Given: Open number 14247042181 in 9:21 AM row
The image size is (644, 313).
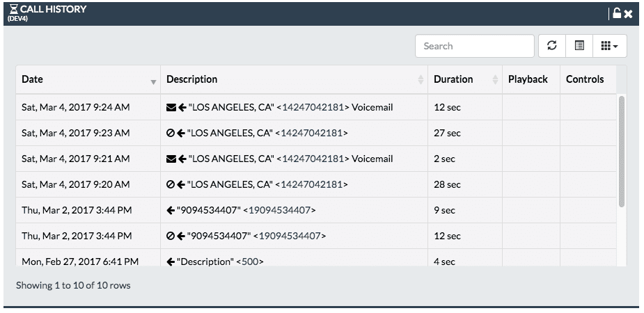Looking at the screenshot, I should [x=313, y=159].
